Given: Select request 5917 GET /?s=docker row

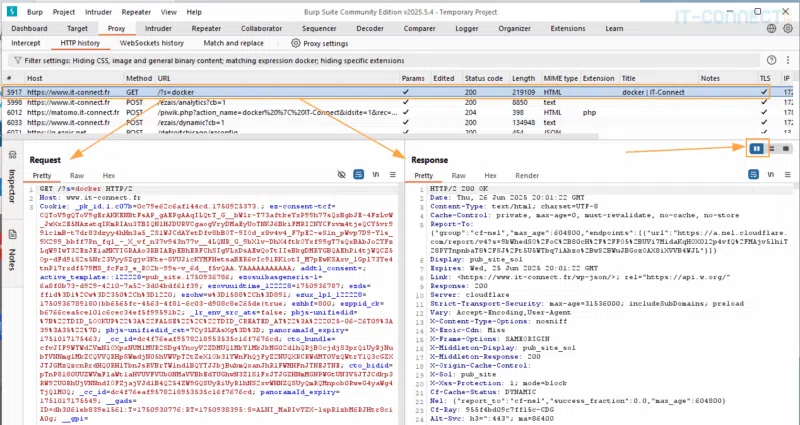Looking at the screenshot, I should pos(398,92).
